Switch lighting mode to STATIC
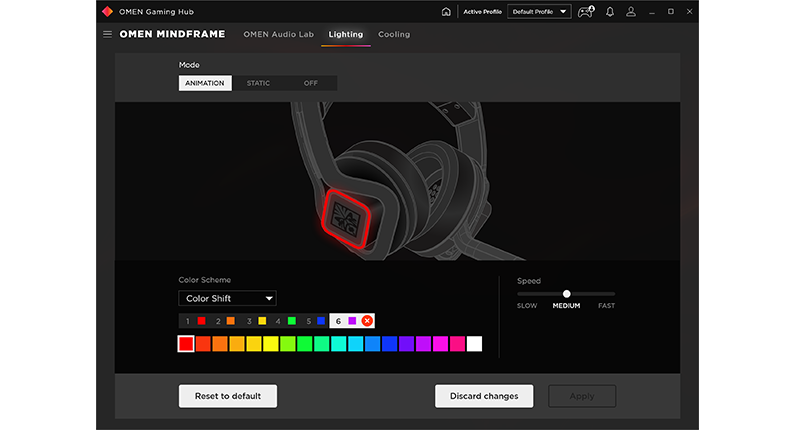The image size is (795, 430). tap(258, 83)
